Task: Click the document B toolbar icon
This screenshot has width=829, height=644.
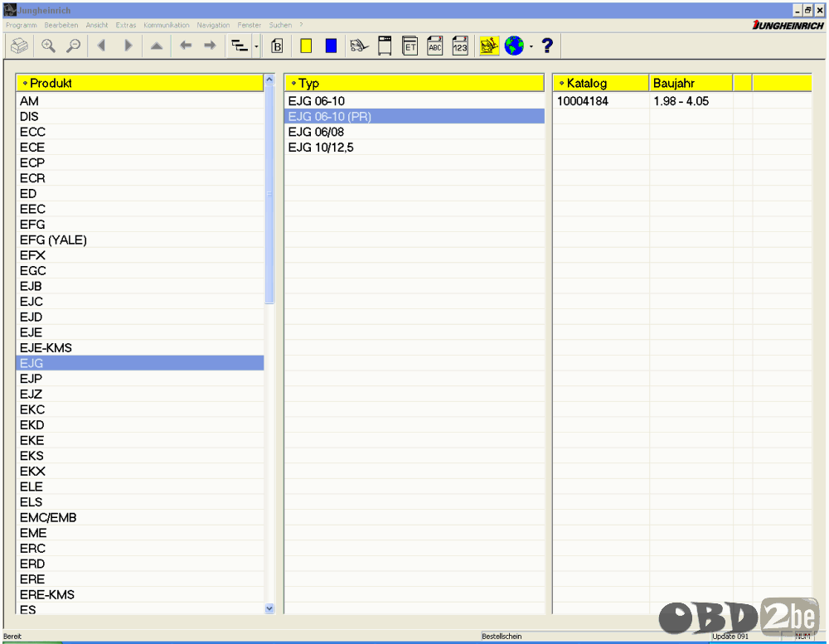Action: click(277, 46)
